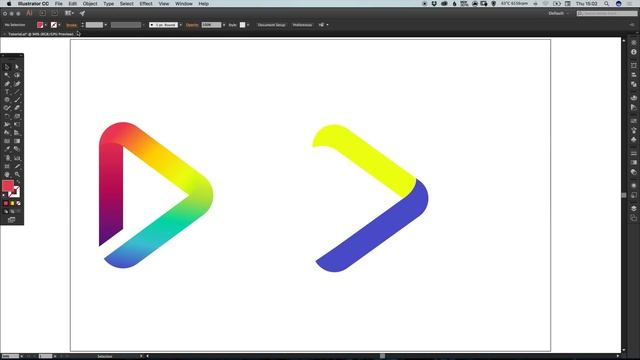Open the Pathfinder panel icon
The image size is (640, 360).
point(633,84)
